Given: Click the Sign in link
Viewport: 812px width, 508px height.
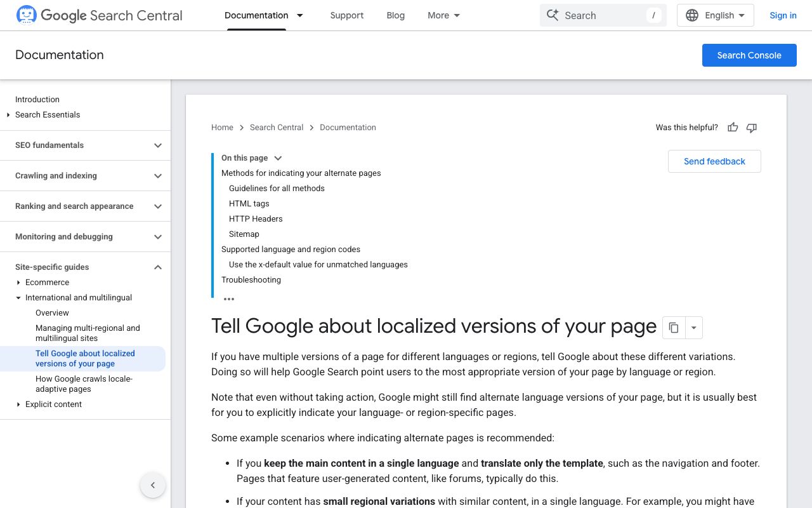Looking at the screenshot, I should pyautogui.click(x=783, y=15).
